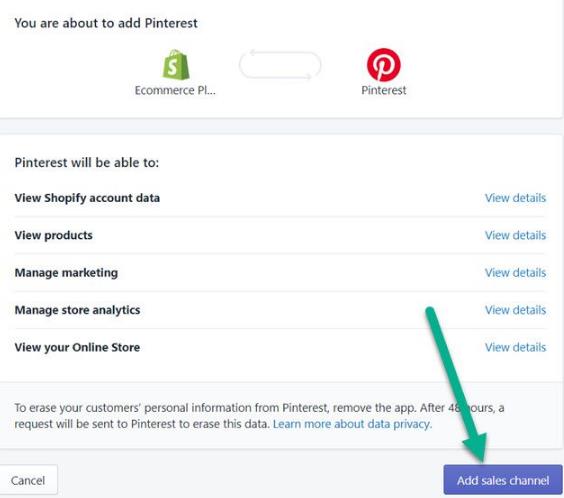This screenshot has width=564, height=498.
Task: Show details for View your Online Store
Action: (x=515, y=347)
